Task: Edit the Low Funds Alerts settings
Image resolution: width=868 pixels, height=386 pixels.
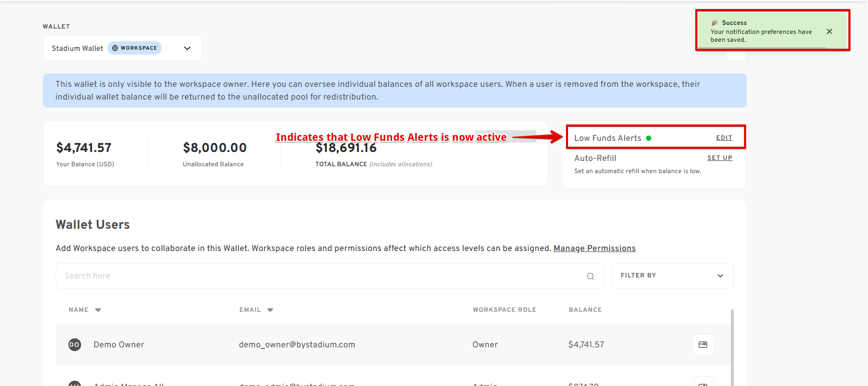Action: coord(724,138)
